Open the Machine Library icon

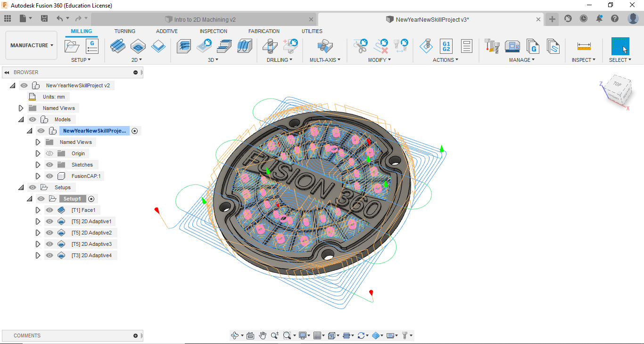(x=512, y=46)
